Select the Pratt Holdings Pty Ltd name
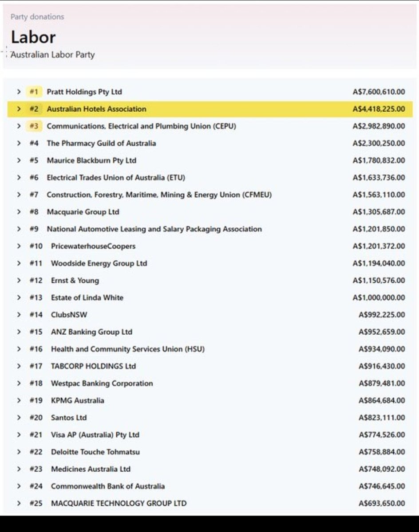 pyautogui.click(x=84, y=92)
